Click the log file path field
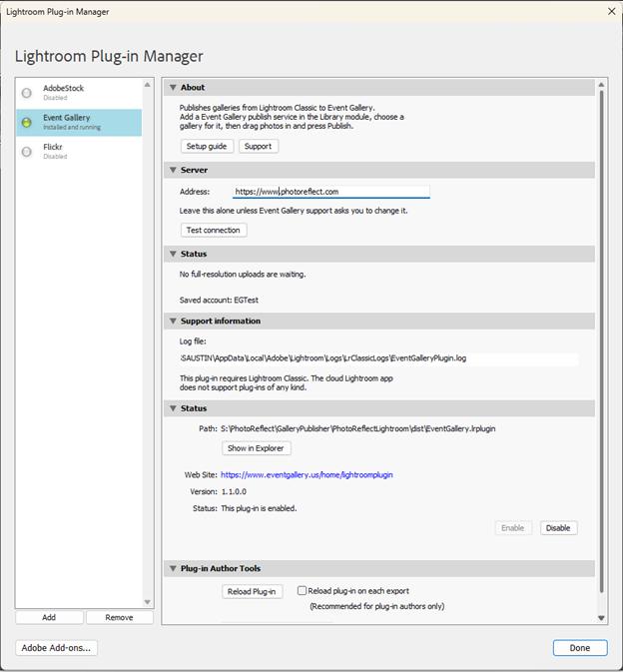623x672 pixels. pos(378,358)
